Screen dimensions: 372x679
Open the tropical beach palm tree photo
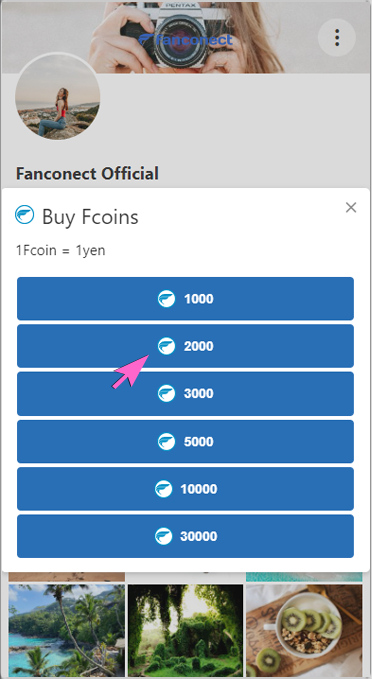(x=67, y=630)
